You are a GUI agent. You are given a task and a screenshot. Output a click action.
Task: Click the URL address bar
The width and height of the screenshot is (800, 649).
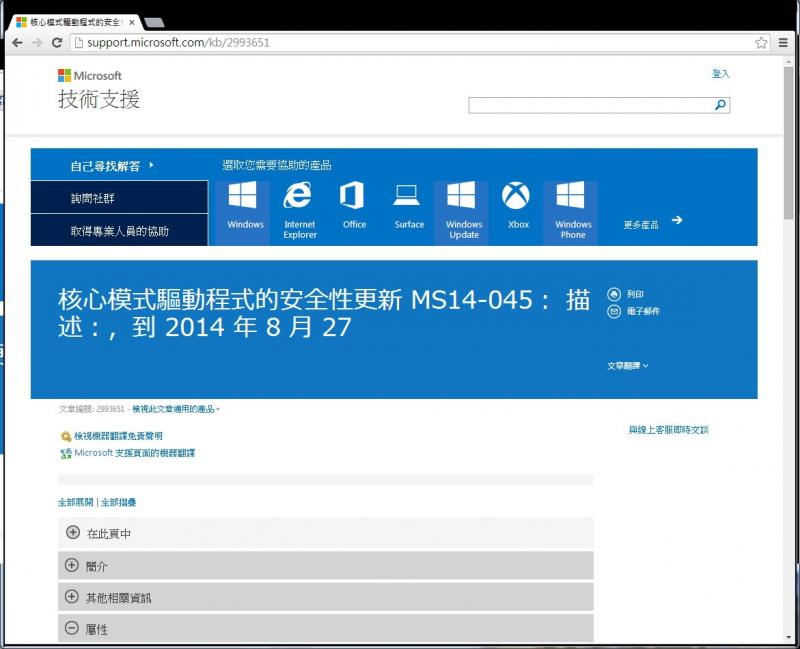click(418, 43)
